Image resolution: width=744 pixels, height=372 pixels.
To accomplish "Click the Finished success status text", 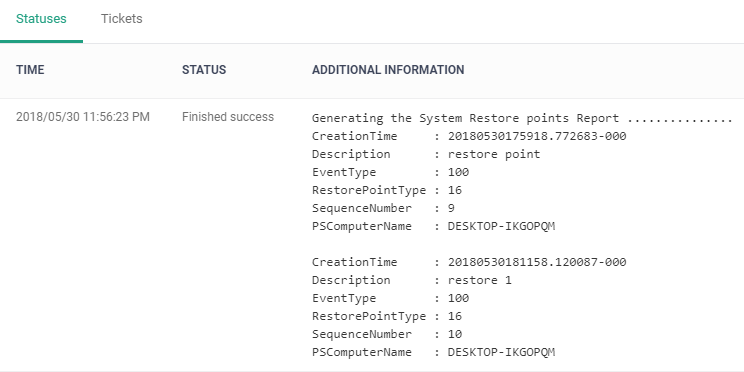I will click(x=228, y=117).
